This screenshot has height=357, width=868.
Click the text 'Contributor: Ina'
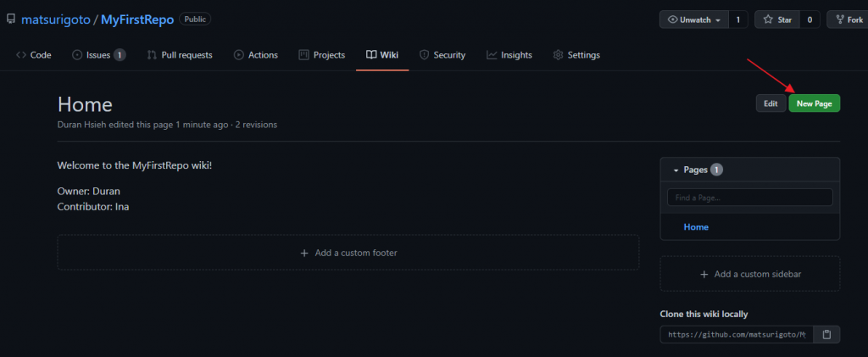tap(93, 206)
